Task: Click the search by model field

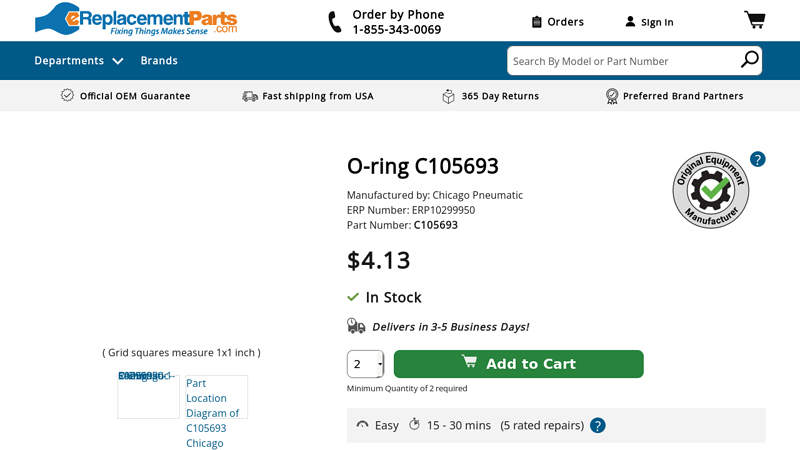Action: tap(620, 61)
